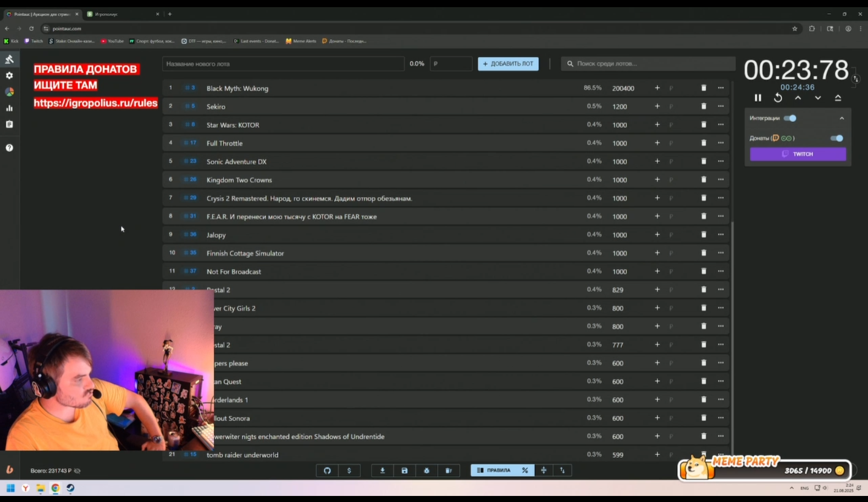This screenshot has height=502, width=868.
Task: Go back in browser navigation
Action: pyautogui.click(x=7, y=29)
